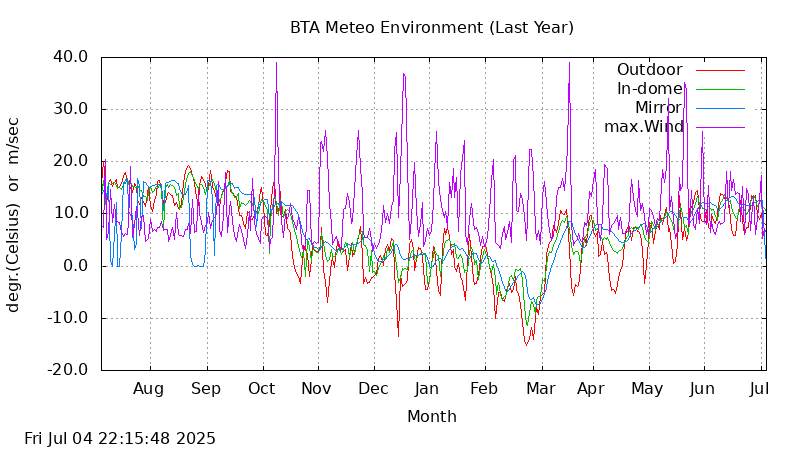
Task: Click the "-20.0" y-axis tick label
Action: coord(67,369)
